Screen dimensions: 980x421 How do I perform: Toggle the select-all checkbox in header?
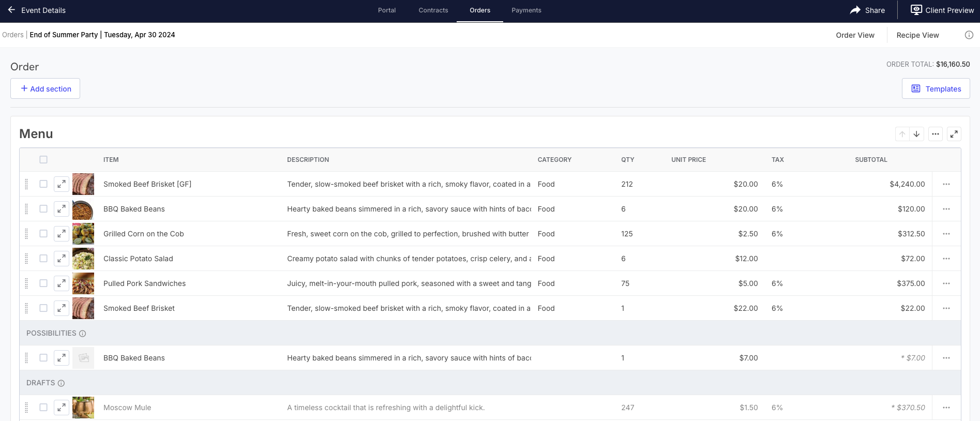click(43, 160)
